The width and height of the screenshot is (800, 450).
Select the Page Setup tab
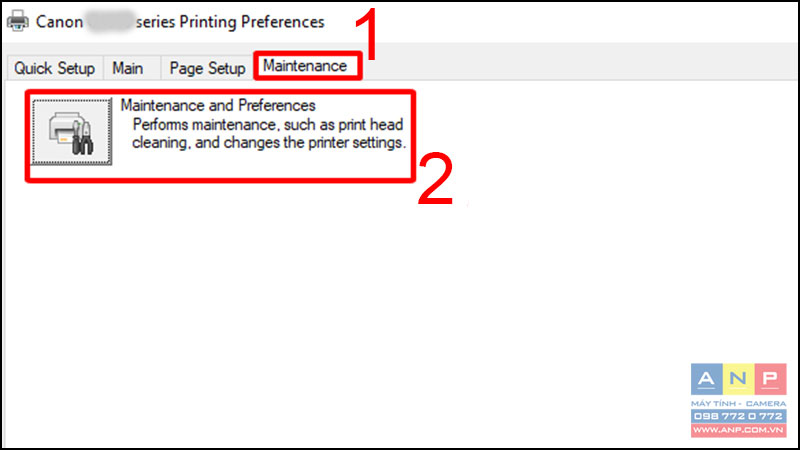207,68
